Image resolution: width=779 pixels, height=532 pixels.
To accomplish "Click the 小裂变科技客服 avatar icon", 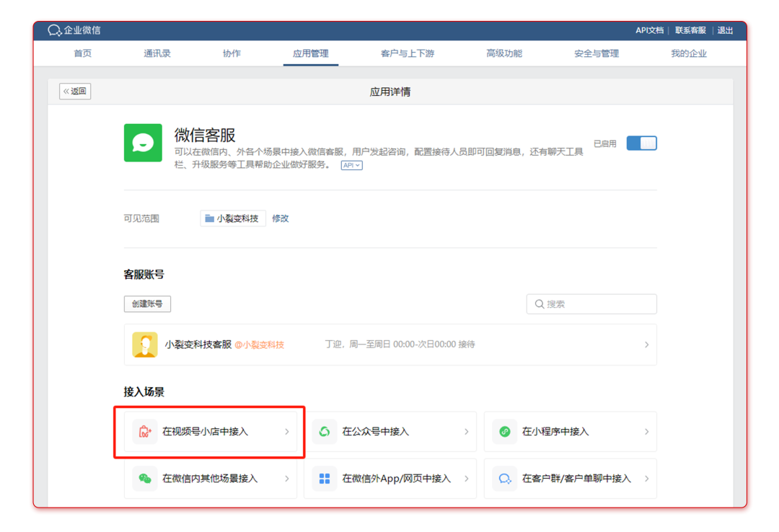I will 145,345.
